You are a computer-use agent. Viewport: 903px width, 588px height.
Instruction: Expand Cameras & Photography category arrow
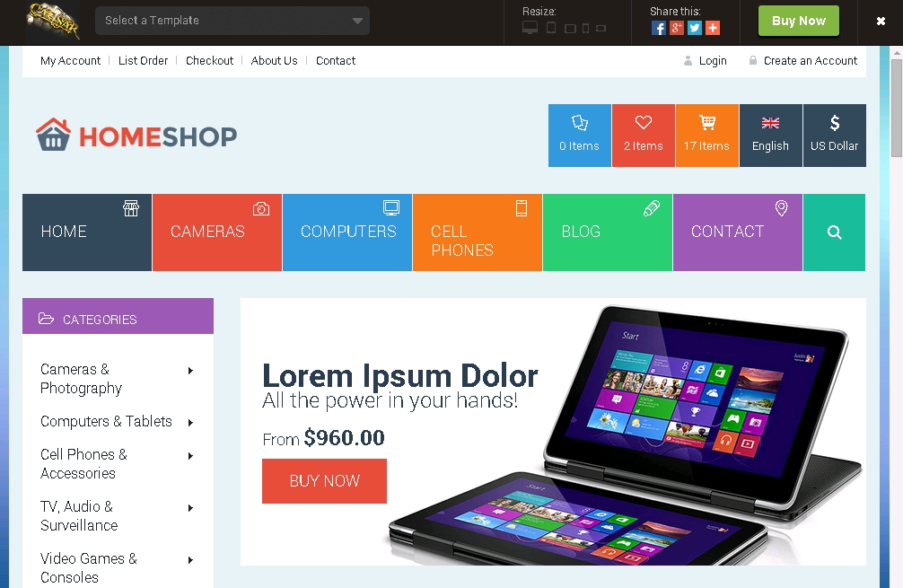(190, 371)
